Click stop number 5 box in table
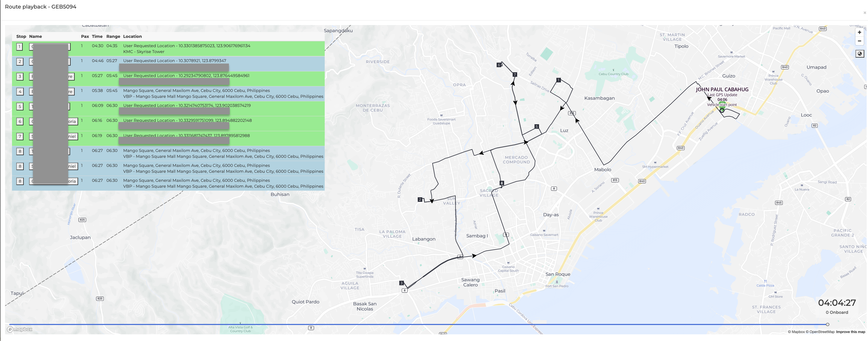The image size is (868, 341). [19, 106]
